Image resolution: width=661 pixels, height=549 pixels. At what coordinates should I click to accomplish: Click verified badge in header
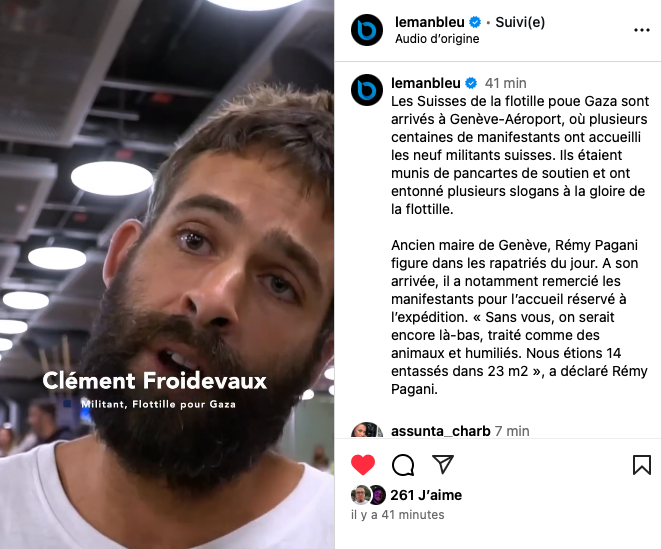point(475,22)
